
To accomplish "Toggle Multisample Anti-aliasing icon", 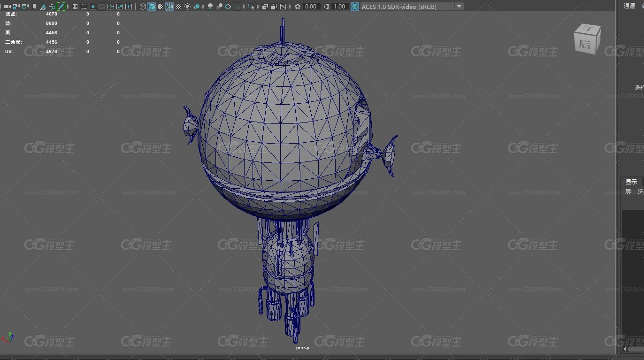I will point(228,7).
